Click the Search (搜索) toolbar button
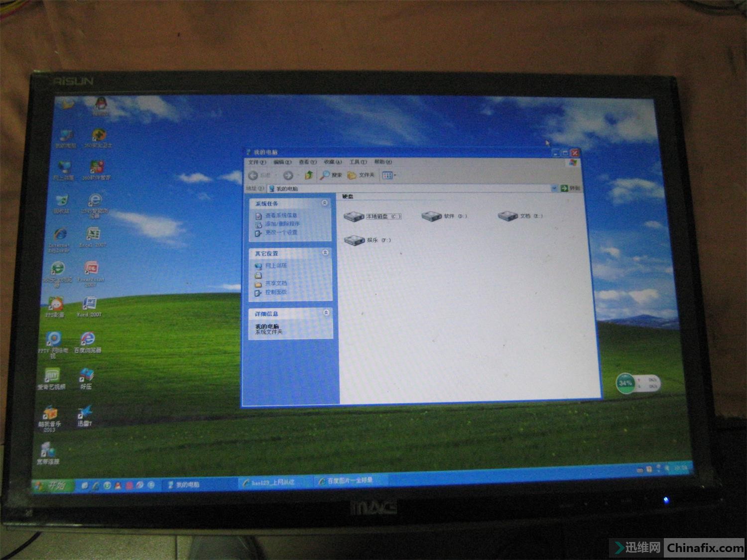This screenshot has height=560, width=747. tap(331, 175)
